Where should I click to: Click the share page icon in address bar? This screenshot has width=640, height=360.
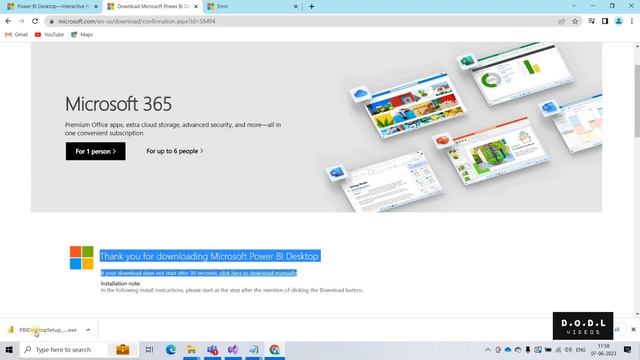pyautogui.click(x=562, y=21)
